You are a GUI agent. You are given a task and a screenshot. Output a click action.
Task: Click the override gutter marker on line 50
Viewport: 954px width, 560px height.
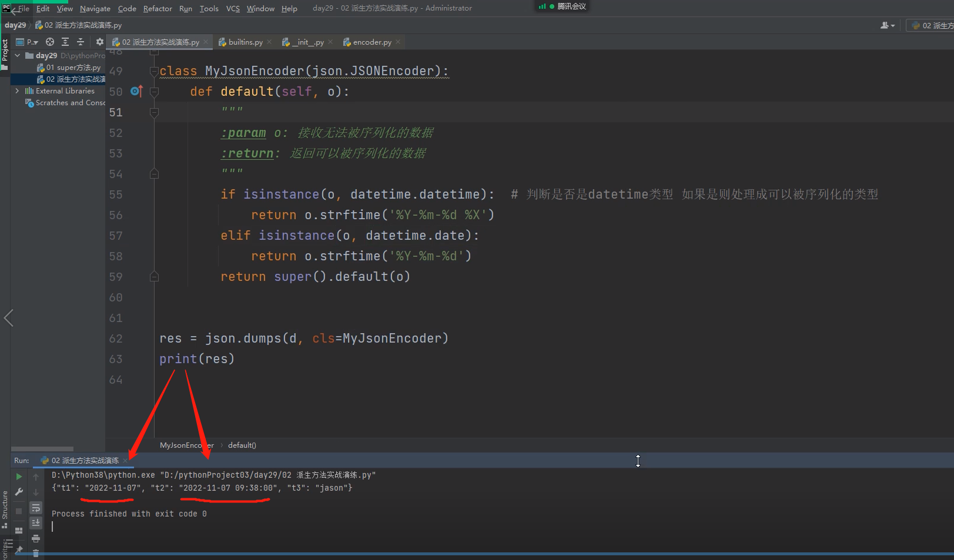pos(136,91)
